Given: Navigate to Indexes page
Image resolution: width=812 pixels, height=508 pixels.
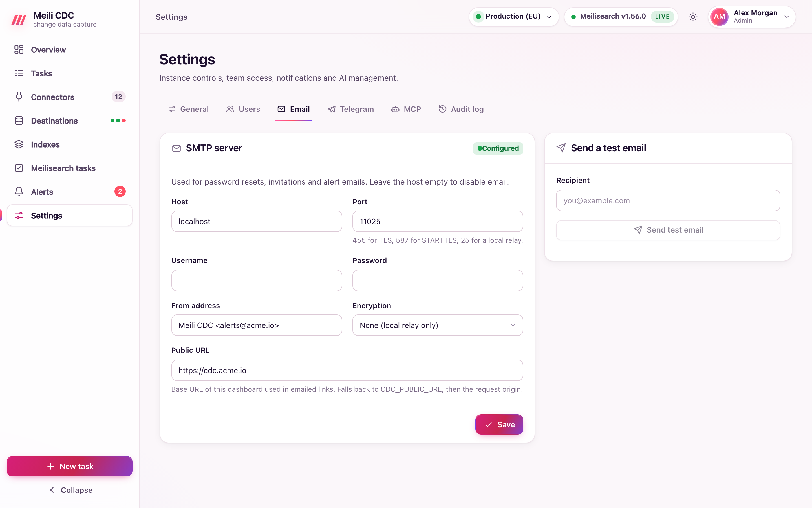Looking at the screenshot, I should point(69,144).
